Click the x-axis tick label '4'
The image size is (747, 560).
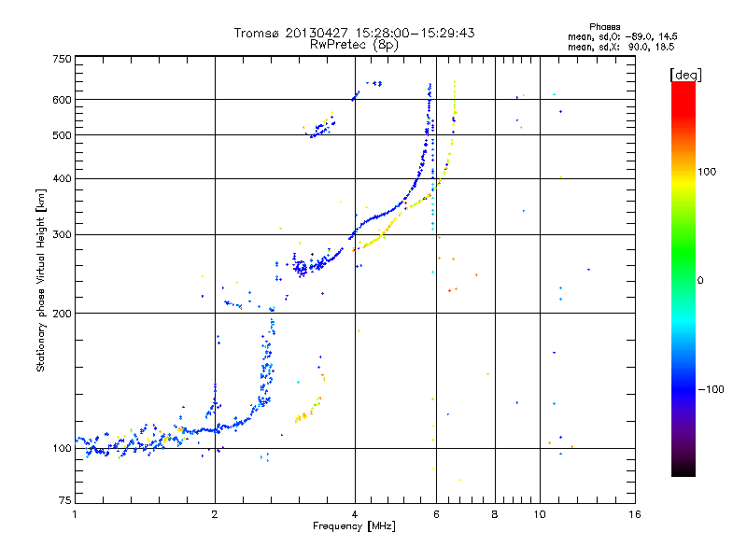[x=355, y=514]
